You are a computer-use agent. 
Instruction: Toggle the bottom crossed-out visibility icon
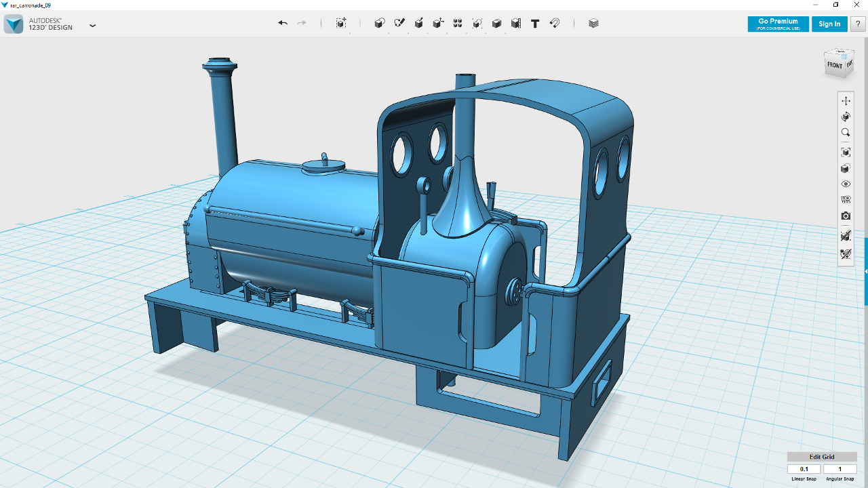[846, 254]
